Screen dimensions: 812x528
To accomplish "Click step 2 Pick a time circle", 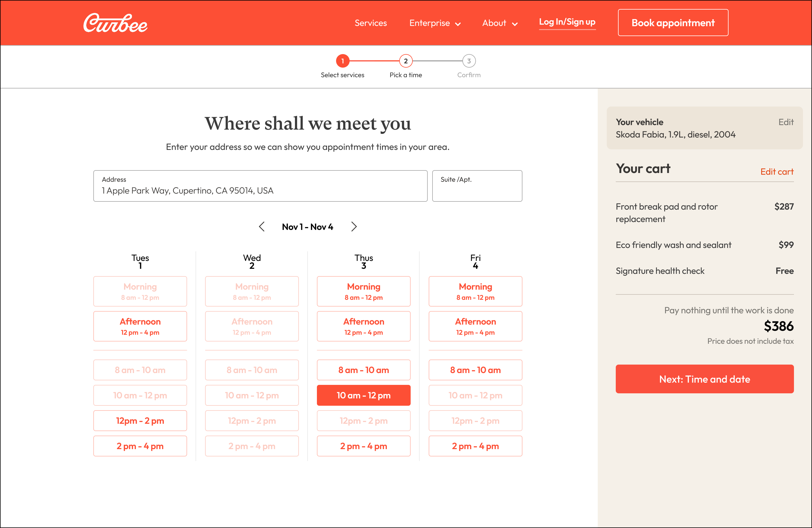I will [406, 61].
